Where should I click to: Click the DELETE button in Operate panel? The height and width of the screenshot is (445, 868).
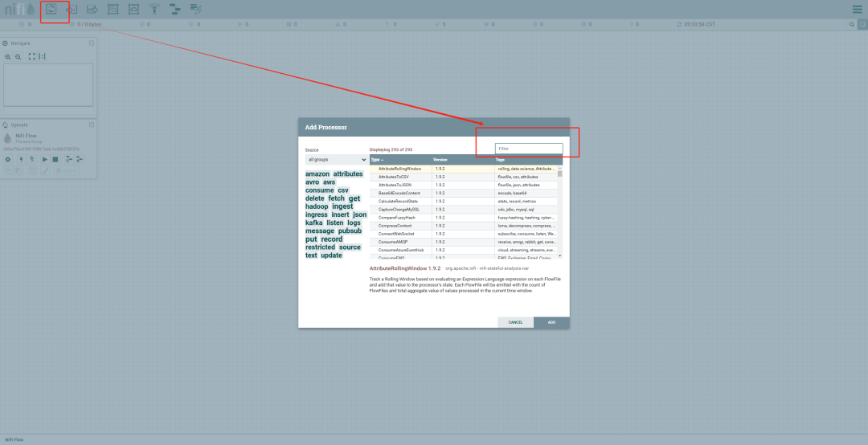click(67, 170)
